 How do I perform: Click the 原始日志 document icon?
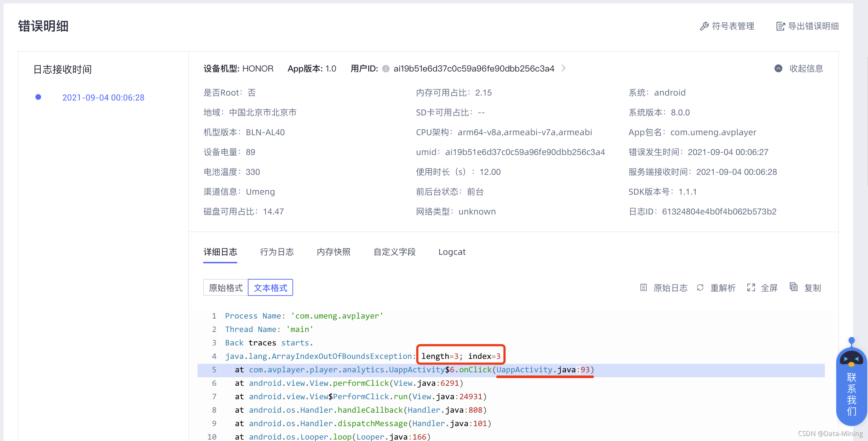(644, 287)
